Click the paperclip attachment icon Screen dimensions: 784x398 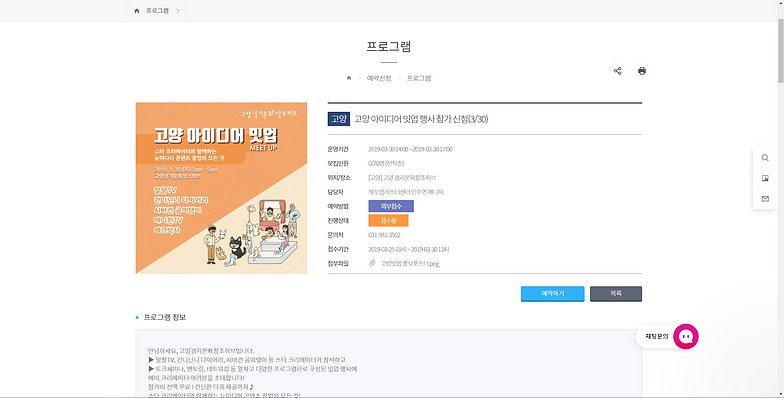(x=372, y=263)
